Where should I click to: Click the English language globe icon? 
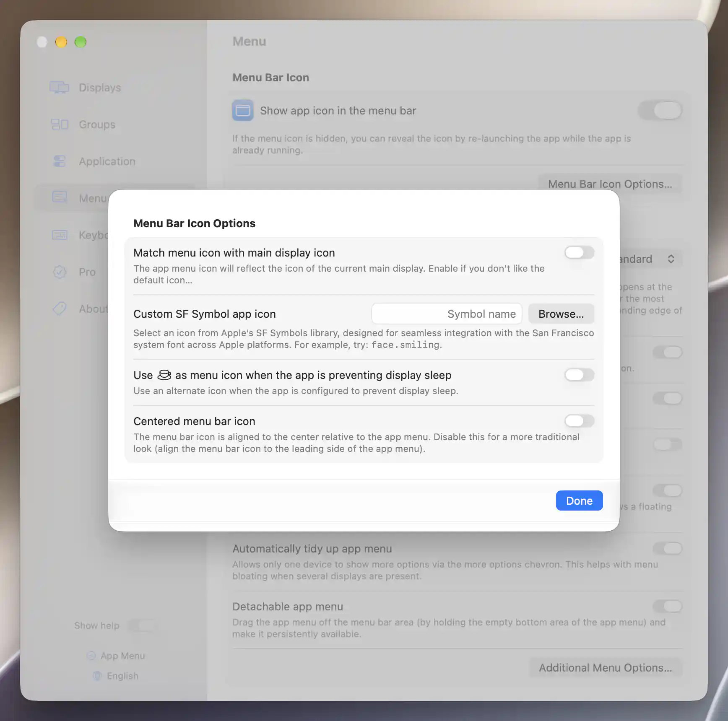[x=97, y=676]
